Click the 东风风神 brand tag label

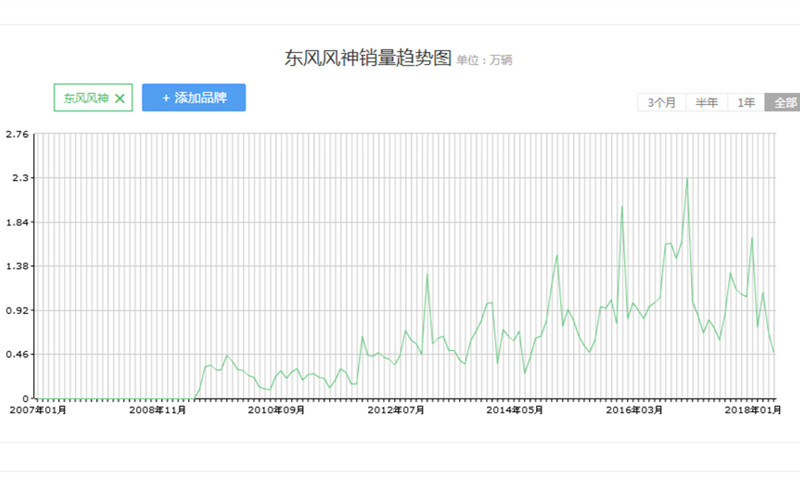(x=82, y=98)
